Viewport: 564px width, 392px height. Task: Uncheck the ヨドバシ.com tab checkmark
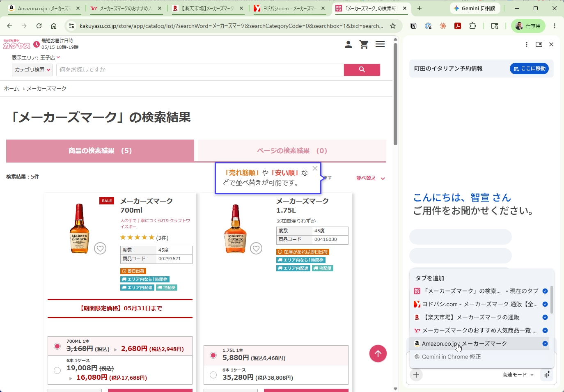coord(545,304)
